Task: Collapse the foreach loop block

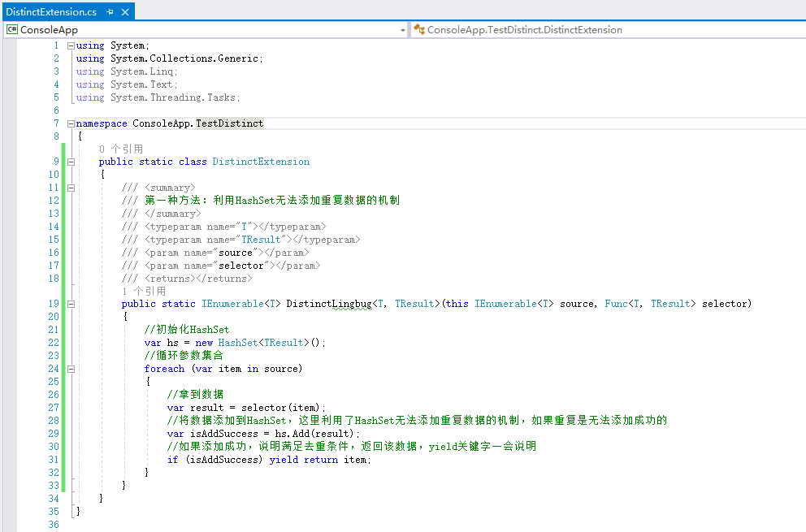Action: [x=71, y=369]
